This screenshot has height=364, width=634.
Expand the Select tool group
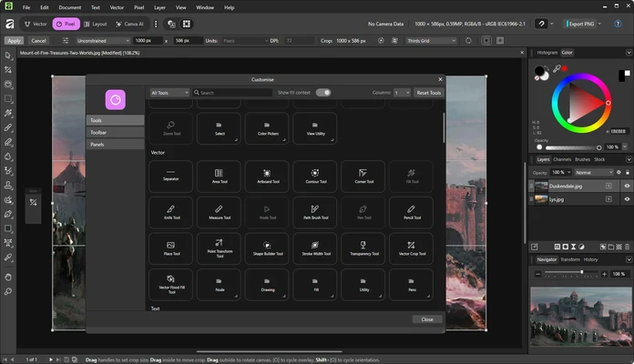[219, 128]
